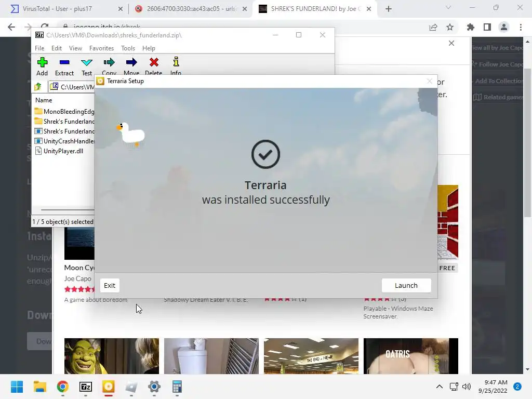This screenshot has height=399, width=532.
Task: Open the QATRIS game thumbnail
Action: [x=411, y=356]
